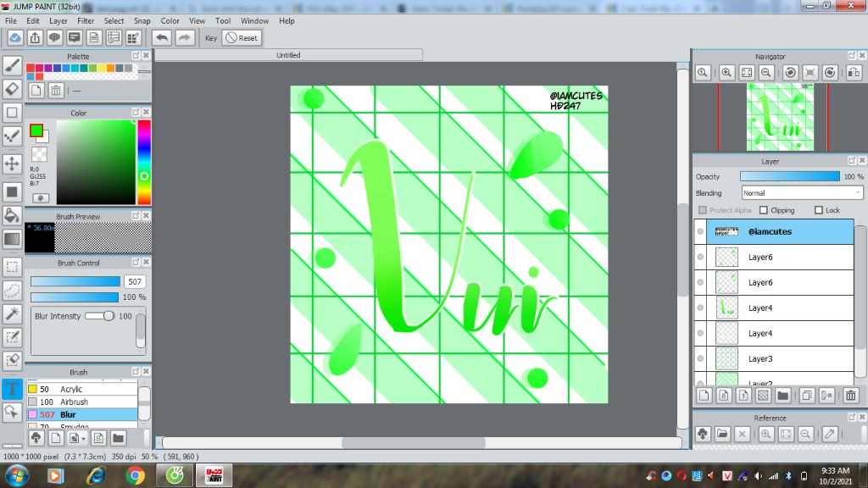Undock the Color panel

tap(136, 113)
